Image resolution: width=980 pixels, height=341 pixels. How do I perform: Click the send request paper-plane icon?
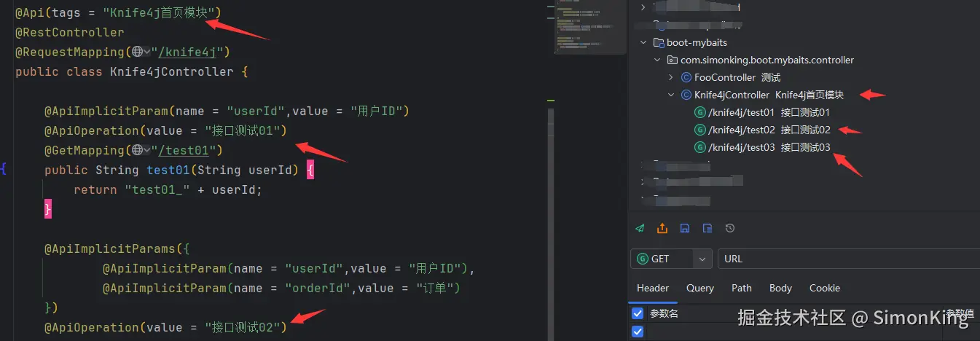[640, 228]
